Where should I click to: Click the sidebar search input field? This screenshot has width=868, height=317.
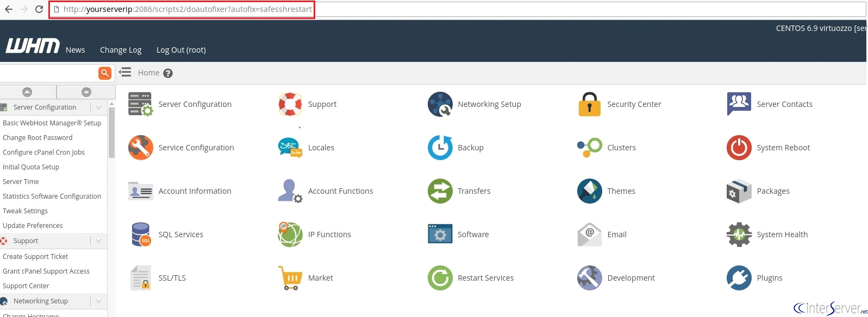click(x=49, y=73)
